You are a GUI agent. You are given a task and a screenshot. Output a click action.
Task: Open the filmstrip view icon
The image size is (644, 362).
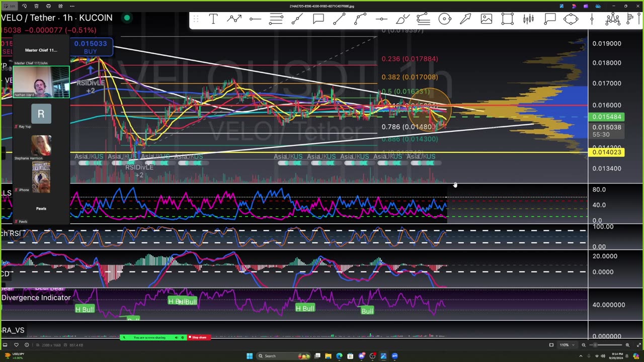click(x=6, y=345)
